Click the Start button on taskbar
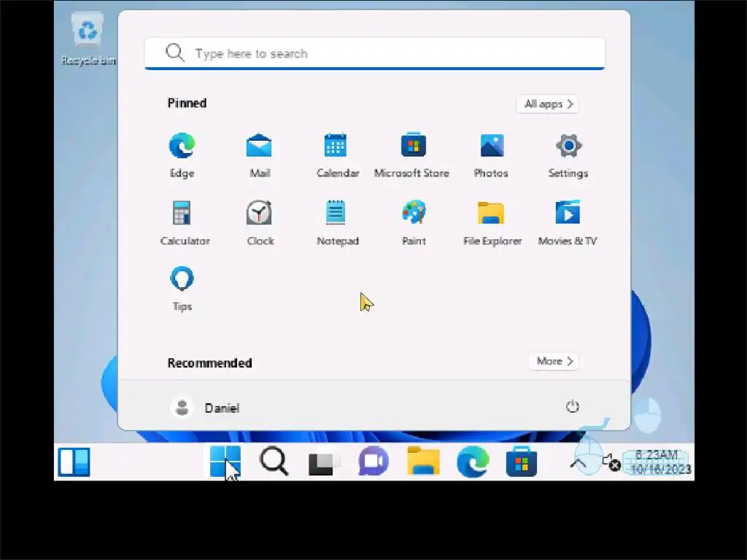Viewport: 747px width, 560px height. (225, 462)
